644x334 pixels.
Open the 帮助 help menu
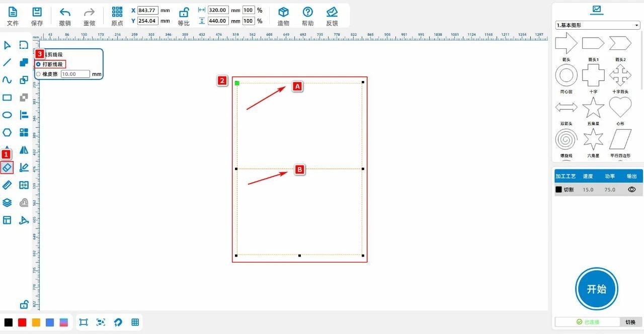[307, 16]
